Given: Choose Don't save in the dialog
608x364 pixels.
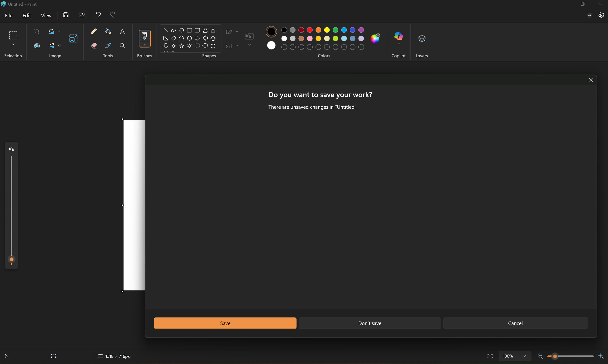Looking at the screenshot, I should pos(369,323).
